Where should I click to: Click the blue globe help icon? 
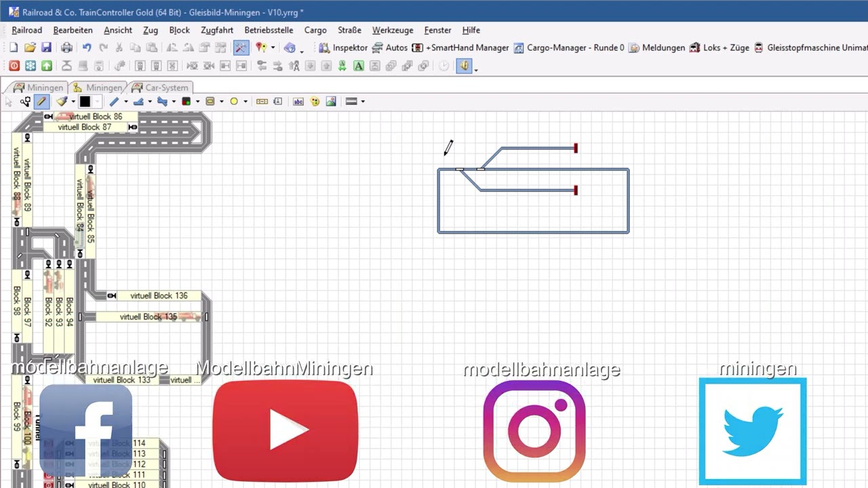coord(290,47)
